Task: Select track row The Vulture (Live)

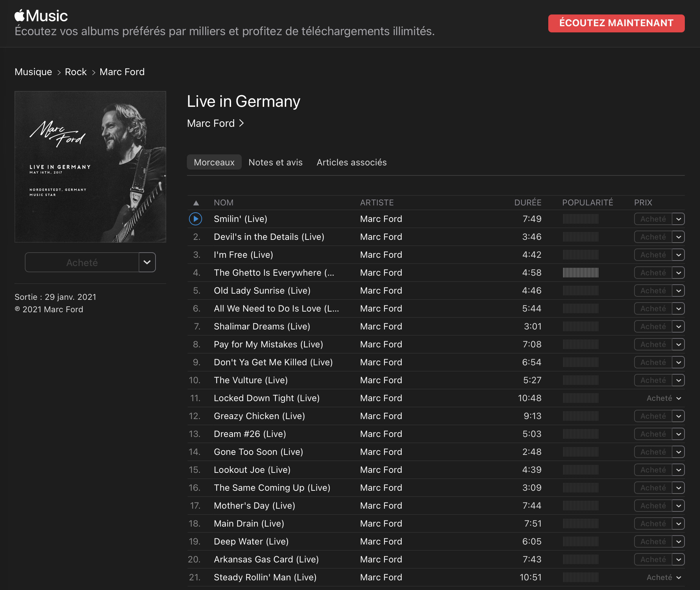Action: 436,380
